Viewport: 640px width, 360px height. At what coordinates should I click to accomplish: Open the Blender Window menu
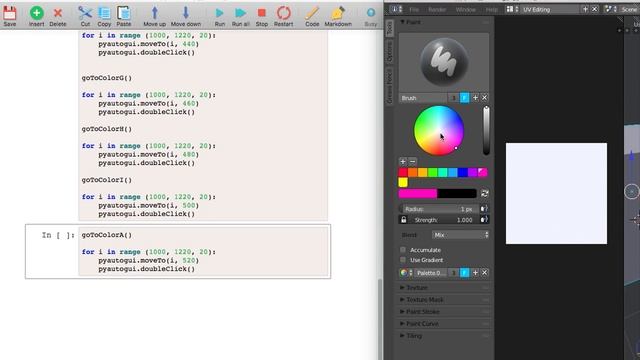pos(466,9)
